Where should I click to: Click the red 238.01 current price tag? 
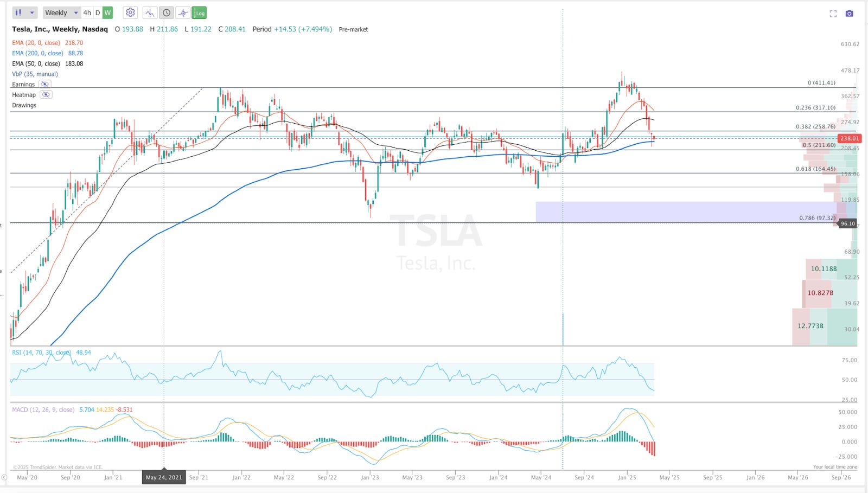(849, 138)
